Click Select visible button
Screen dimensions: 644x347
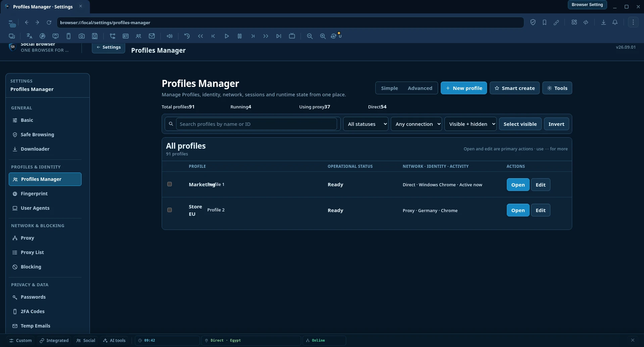point(520,124)
